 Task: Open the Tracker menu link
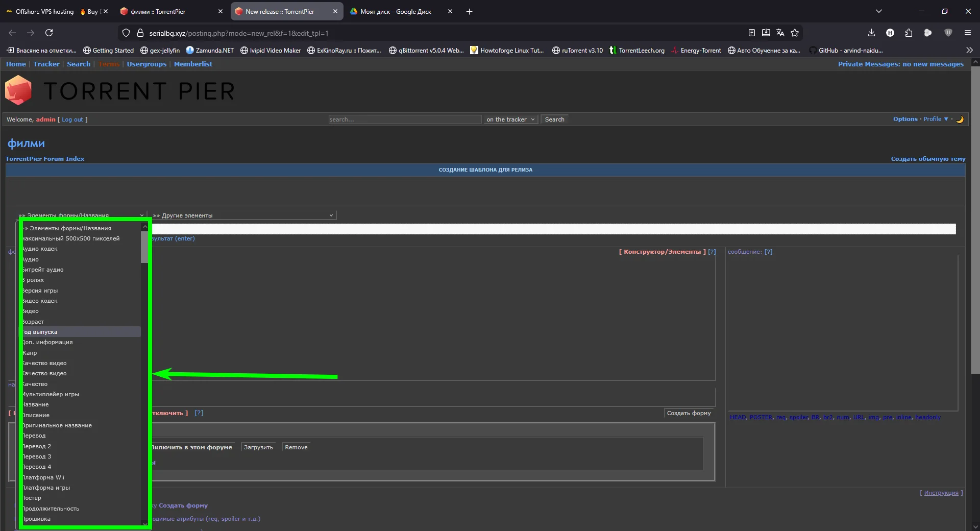(46, 64)
